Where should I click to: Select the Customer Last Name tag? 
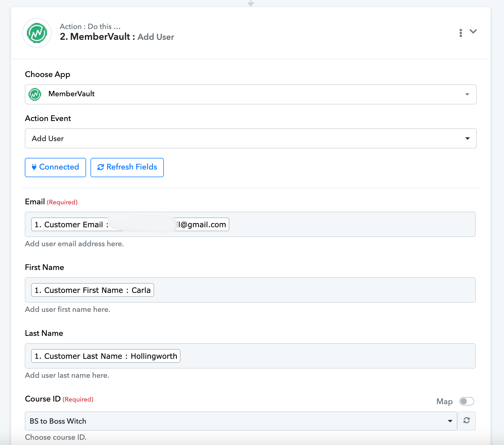106,356
